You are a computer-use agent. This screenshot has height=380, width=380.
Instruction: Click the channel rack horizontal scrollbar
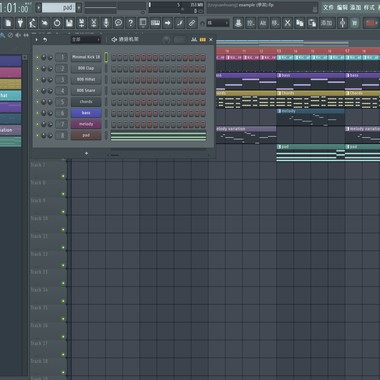click(x=158, y=155)
